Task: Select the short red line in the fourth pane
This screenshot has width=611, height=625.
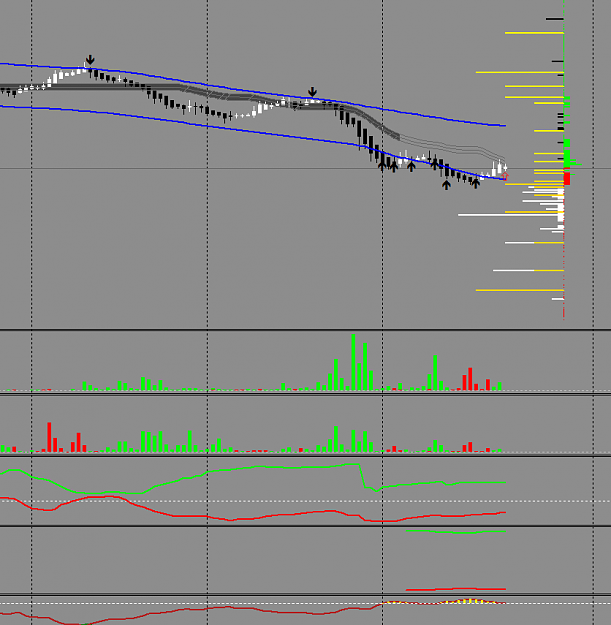Action: coord(456,589)
